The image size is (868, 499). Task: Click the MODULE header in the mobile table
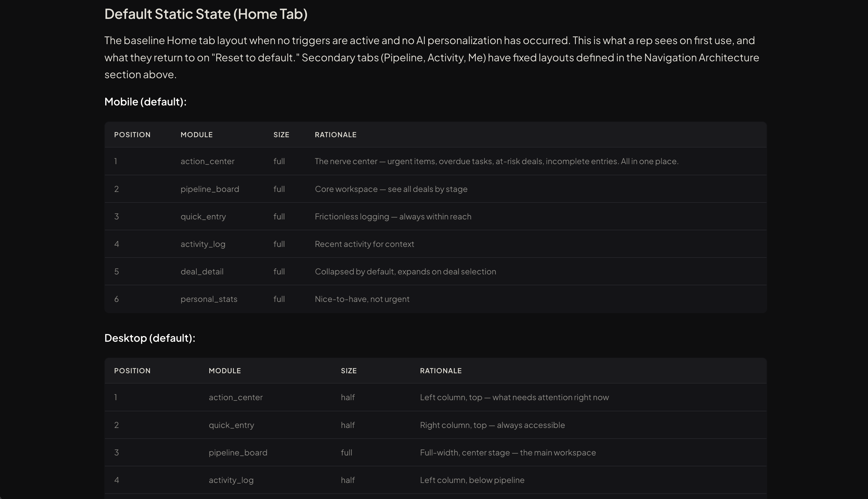[197, 135]
